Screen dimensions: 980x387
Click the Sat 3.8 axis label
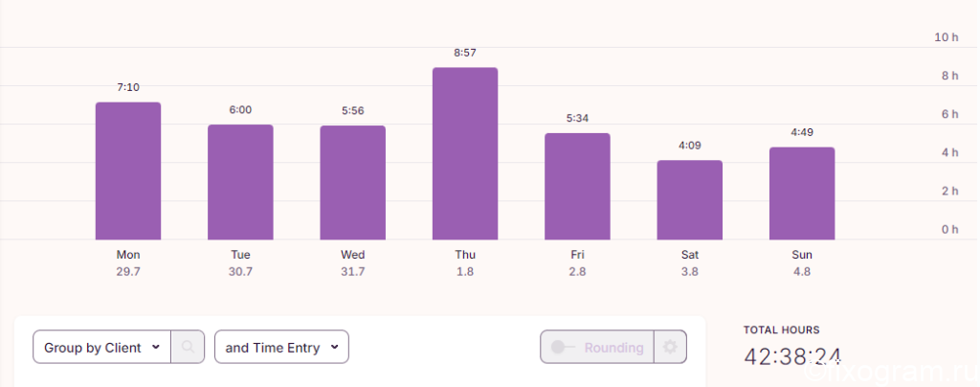tap(690, 263)
